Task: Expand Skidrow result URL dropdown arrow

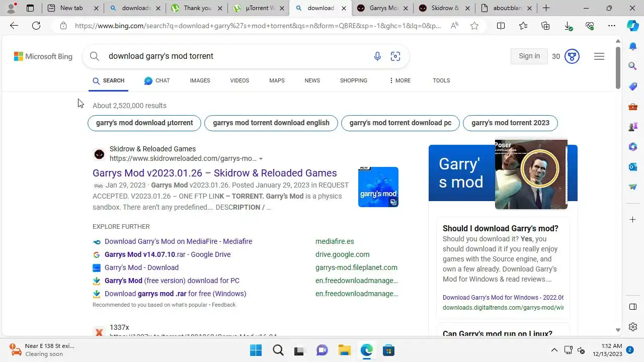Action: (261, 159)
